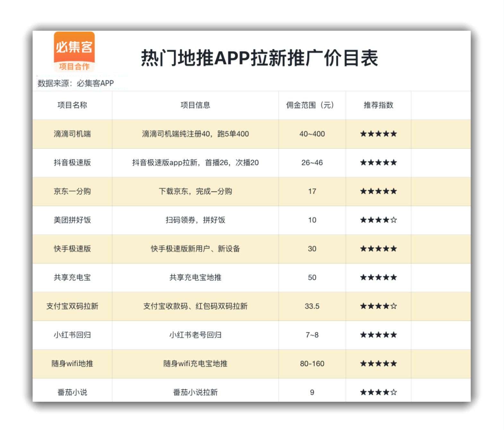Image resolution: width=504 pixels, height=430 pixels.
Task: Click the star rating for 共享充电宝
Action: tap(378, 278)
